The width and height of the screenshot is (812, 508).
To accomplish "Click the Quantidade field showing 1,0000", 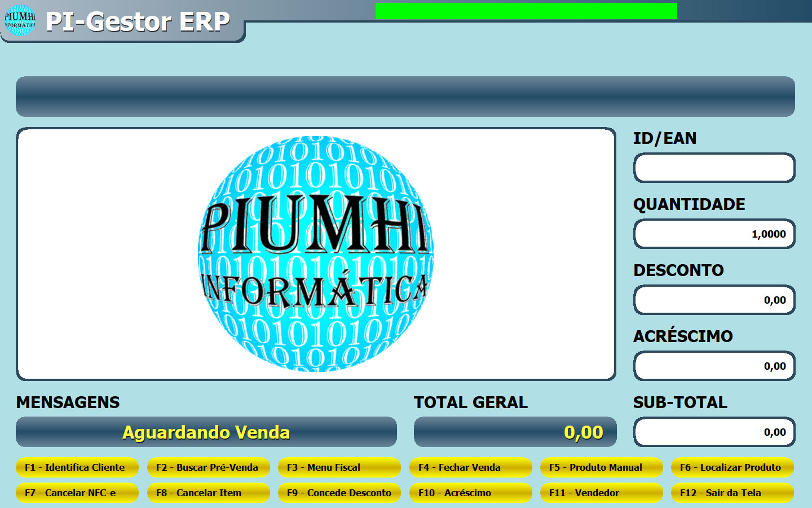I will pyautogui.click(x=714, y=234).
